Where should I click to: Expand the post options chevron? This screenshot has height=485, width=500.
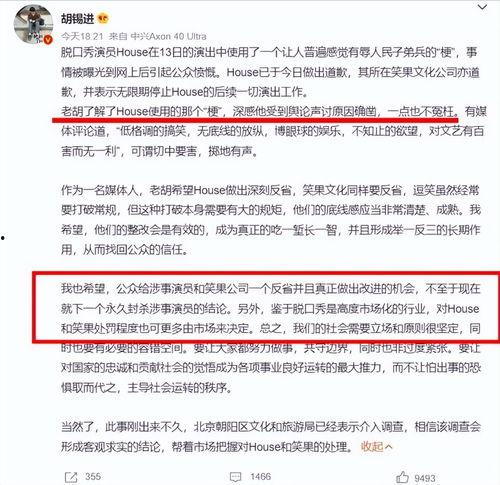(482, 7)
